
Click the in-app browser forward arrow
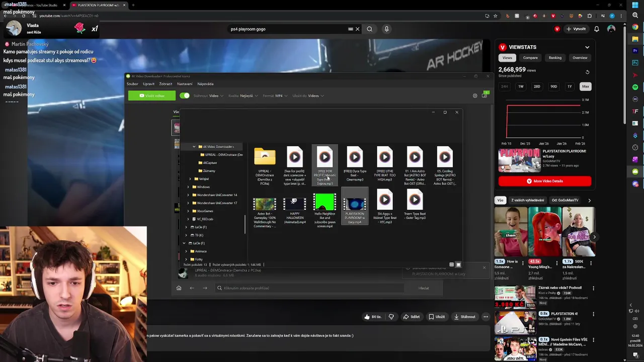click(205, 288)
